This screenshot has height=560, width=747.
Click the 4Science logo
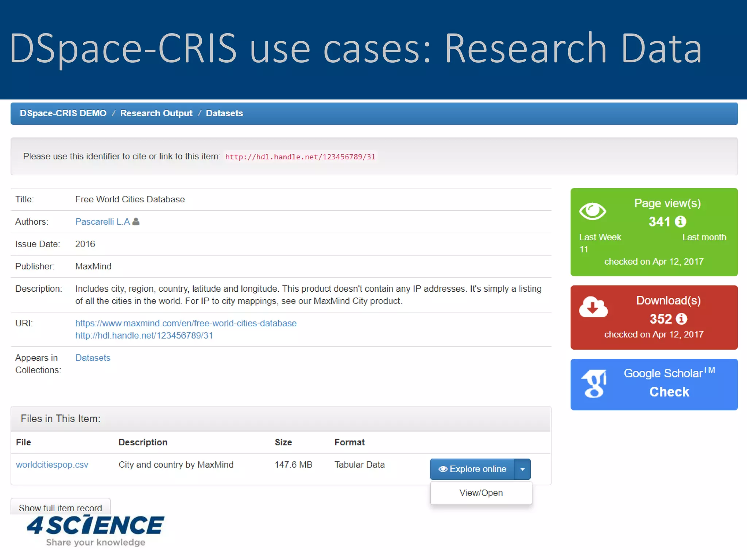[96, 530]
